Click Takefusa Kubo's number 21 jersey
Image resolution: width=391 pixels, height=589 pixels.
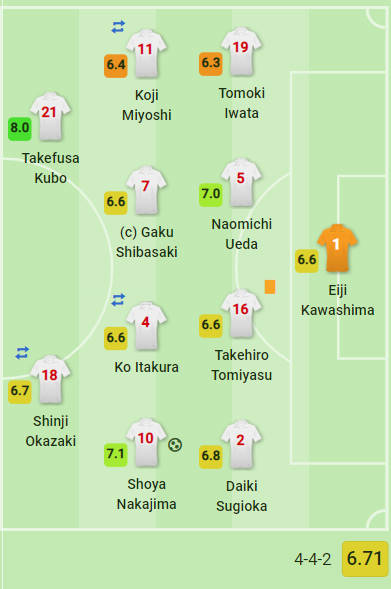click(50, 116)
